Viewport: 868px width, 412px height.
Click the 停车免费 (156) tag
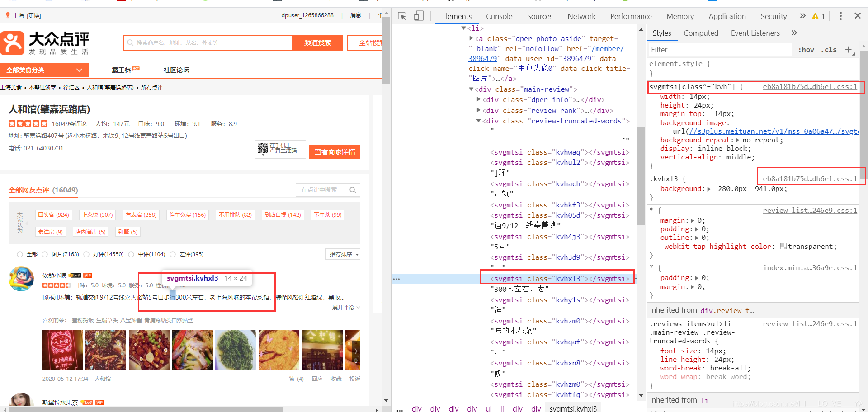point(187,215)
